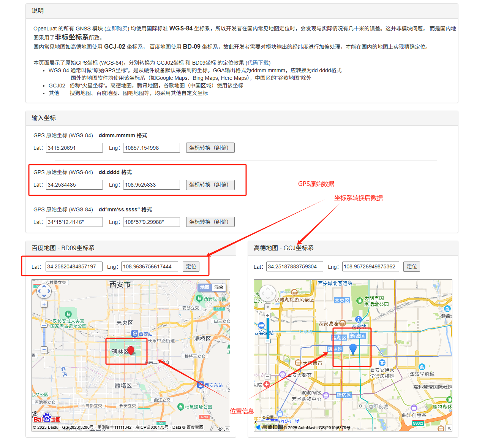This screenshot has height=444, width=504.
Task: Collapse overview arrow in Baidu map corner
Action: click(227, 429)
